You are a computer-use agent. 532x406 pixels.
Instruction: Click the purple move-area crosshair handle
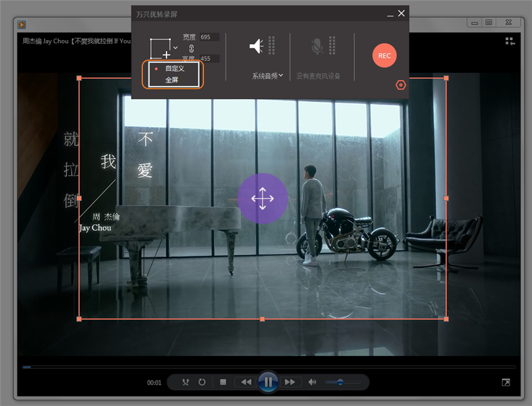click(x=263, y=199)
